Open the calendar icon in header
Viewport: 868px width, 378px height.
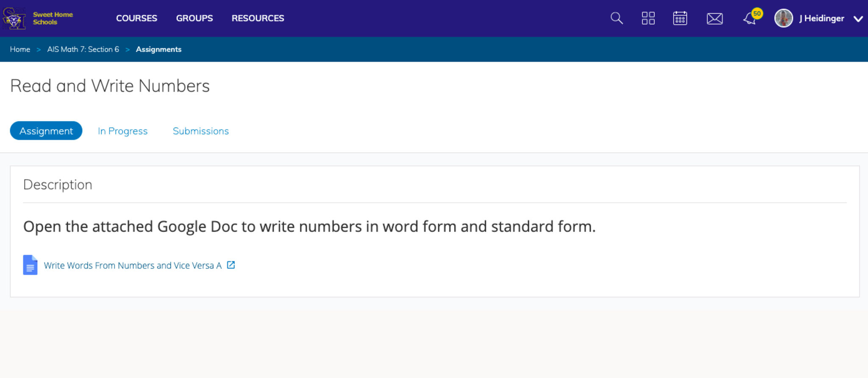(x=680, y=18)
